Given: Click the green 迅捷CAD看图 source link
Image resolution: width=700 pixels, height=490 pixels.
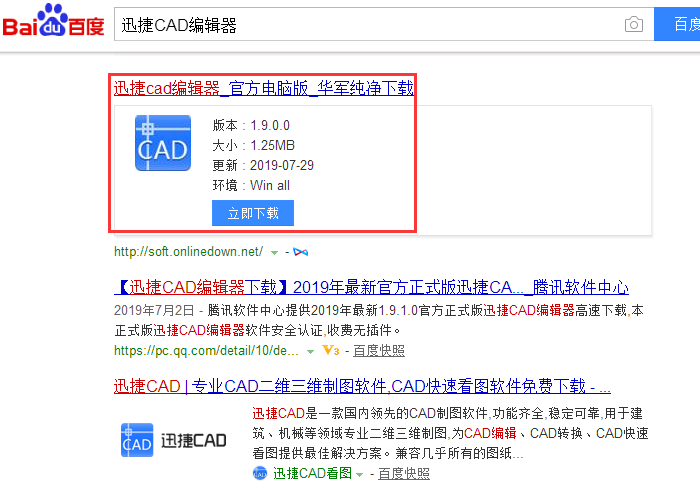Looking at the screenshot, I should pos(312,473).
